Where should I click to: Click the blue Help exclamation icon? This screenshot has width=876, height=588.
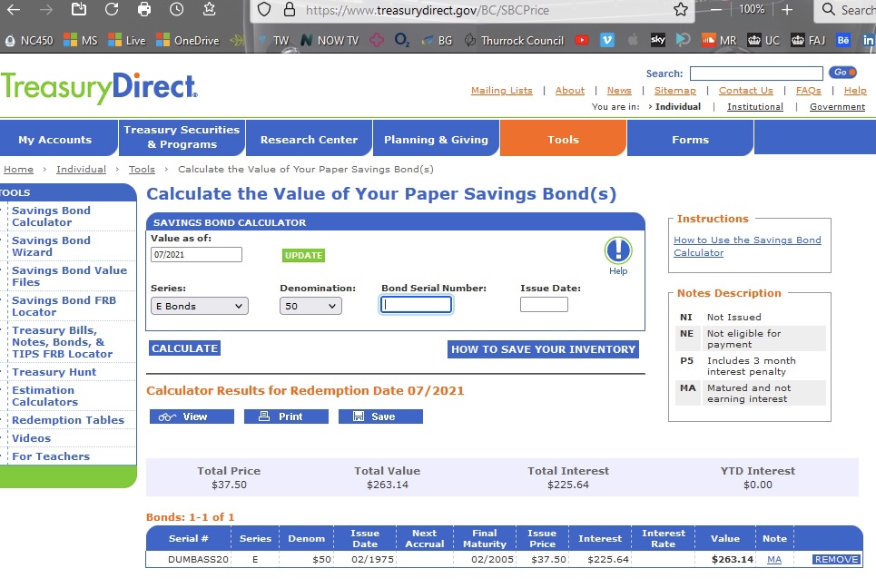tap(618, 250)
